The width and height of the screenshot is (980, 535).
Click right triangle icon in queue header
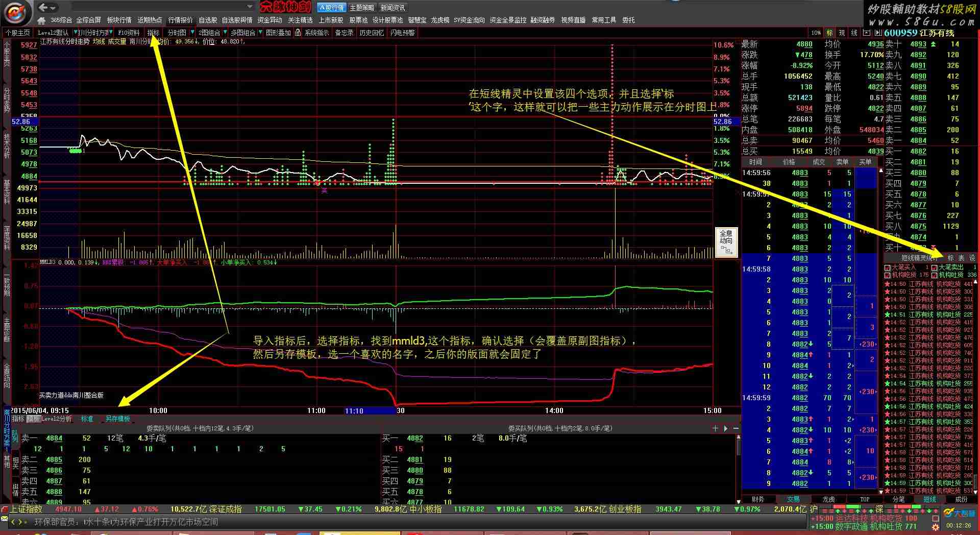click(x=726, y=428)
